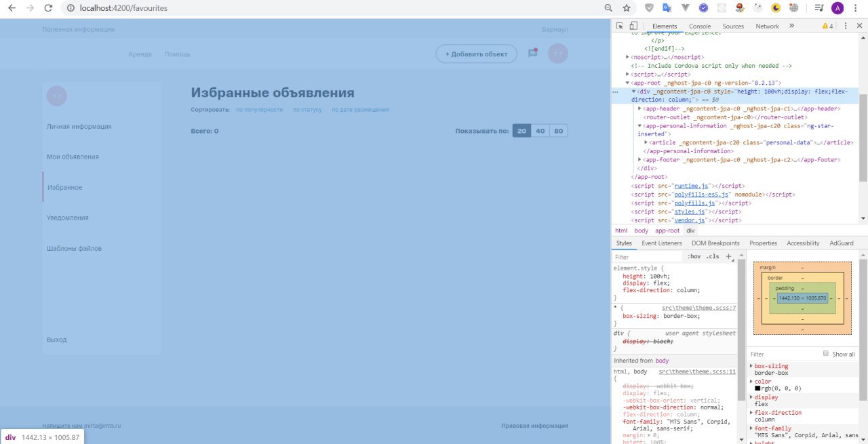Viewport: 868px width, 444px height.
Task: Bookmark this page with the star icon
Action: [627, 8]
